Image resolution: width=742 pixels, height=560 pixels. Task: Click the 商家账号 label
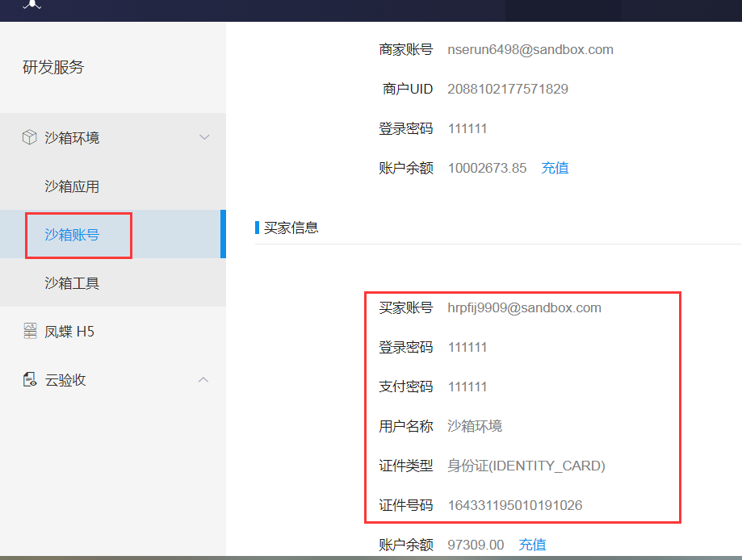[x=406, y=49]
